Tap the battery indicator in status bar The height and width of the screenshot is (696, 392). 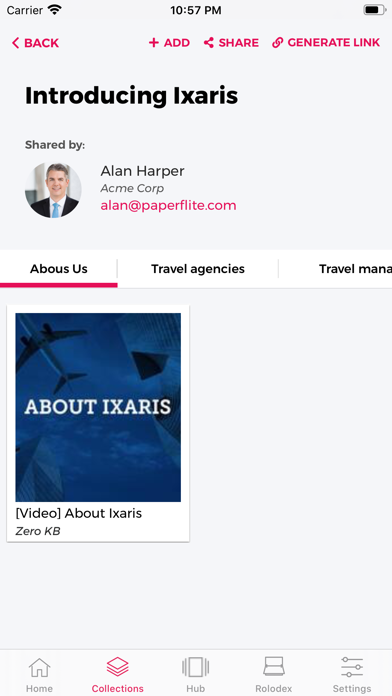tap(375, 10)
